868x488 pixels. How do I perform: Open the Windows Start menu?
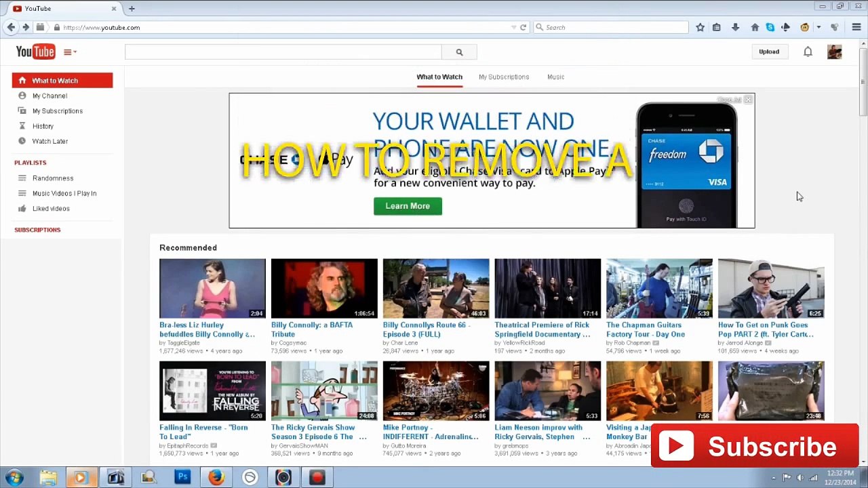tap(14, 478)
